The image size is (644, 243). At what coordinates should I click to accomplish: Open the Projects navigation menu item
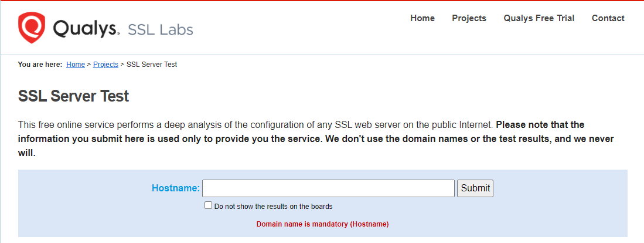[x=469, y=18]
